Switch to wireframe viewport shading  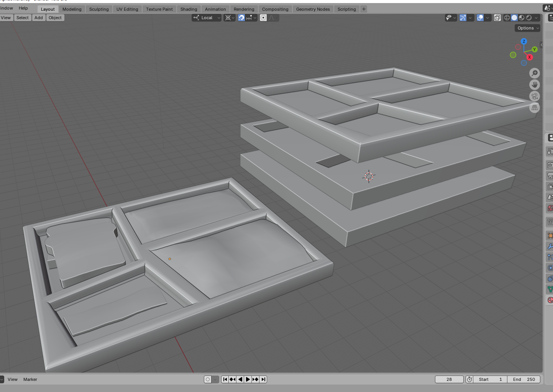tap(507, 18)
